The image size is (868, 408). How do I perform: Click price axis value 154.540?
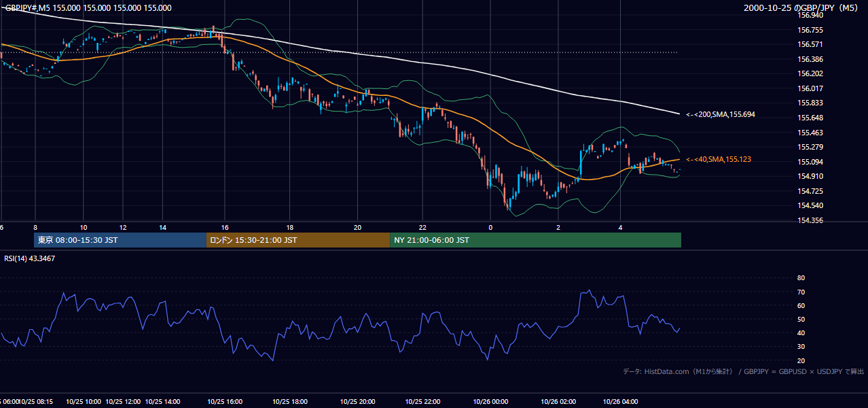click(810, 205)
